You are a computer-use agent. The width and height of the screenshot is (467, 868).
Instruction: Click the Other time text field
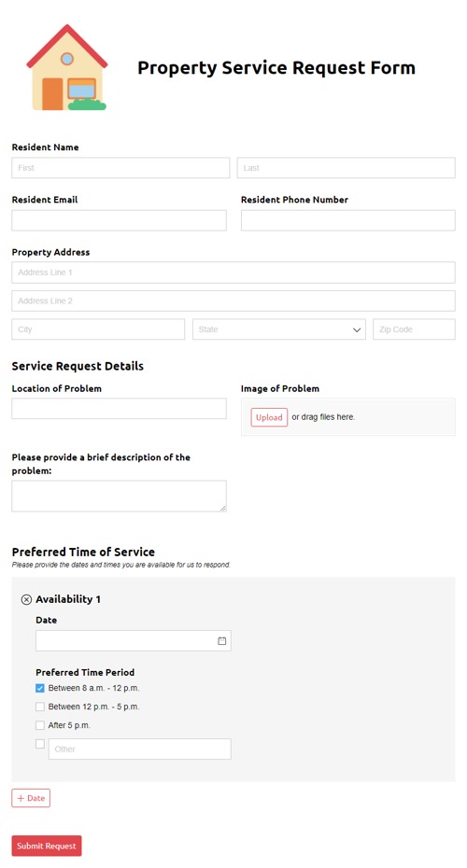pos(139,749)
